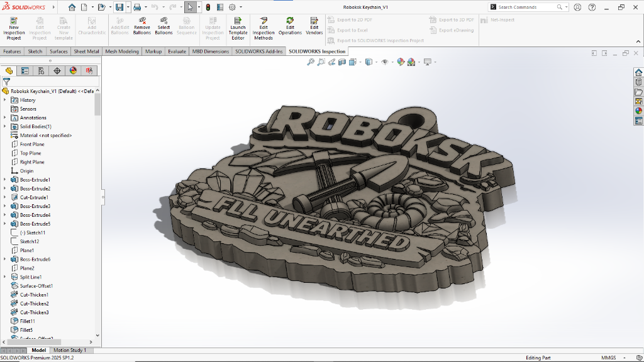Expand Cut-Extrude1 feature
The image size is (644, 362).
point(5,197)
